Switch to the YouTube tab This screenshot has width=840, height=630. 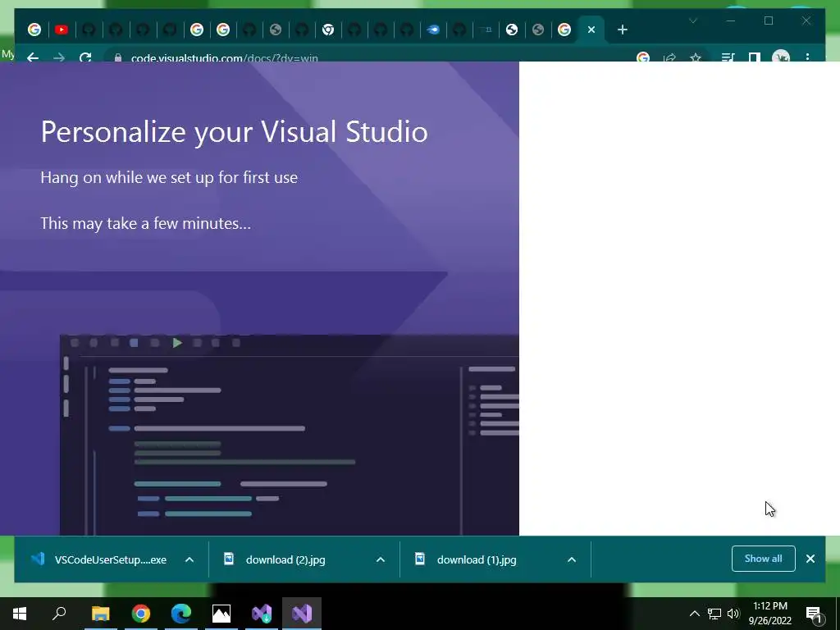coord(62,30)
